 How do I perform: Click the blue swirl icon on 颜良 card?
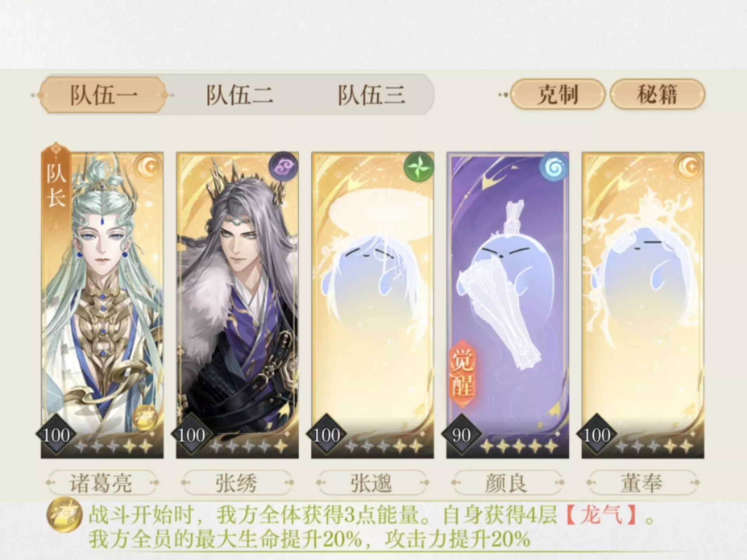point(554,167)
